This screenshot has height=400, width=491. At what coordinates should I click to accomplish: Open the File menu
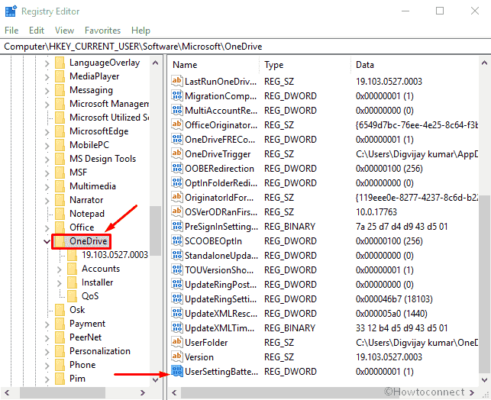click(11, 30)
